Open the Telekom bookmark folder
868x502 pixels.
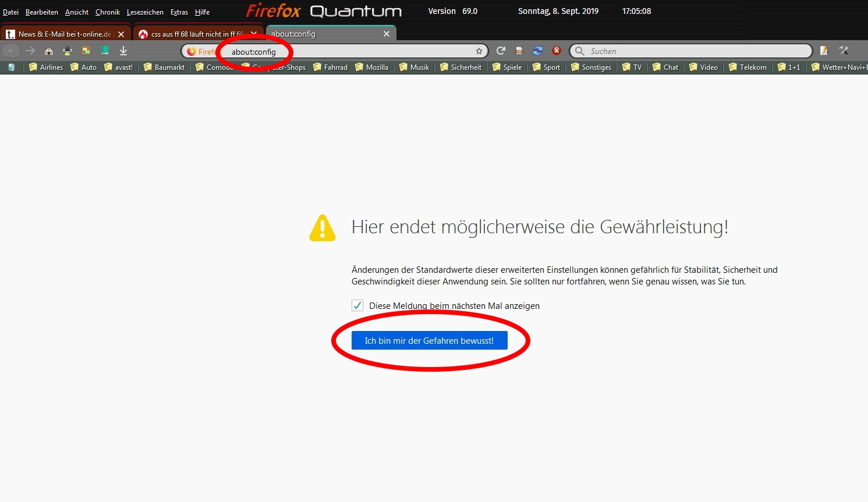pos(747,67)
